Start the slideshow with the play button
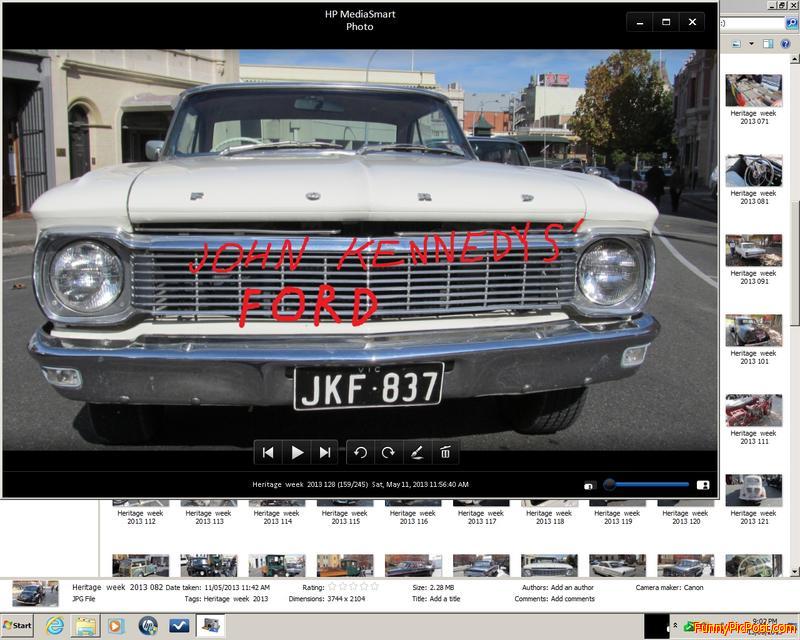This screenshot has width=800, height=640. pyautogui.click(x=297, y=452)
